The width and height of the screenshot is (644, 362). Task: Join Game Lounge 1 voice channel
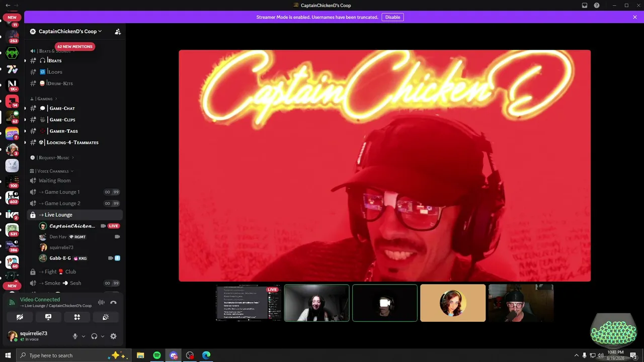75,192
